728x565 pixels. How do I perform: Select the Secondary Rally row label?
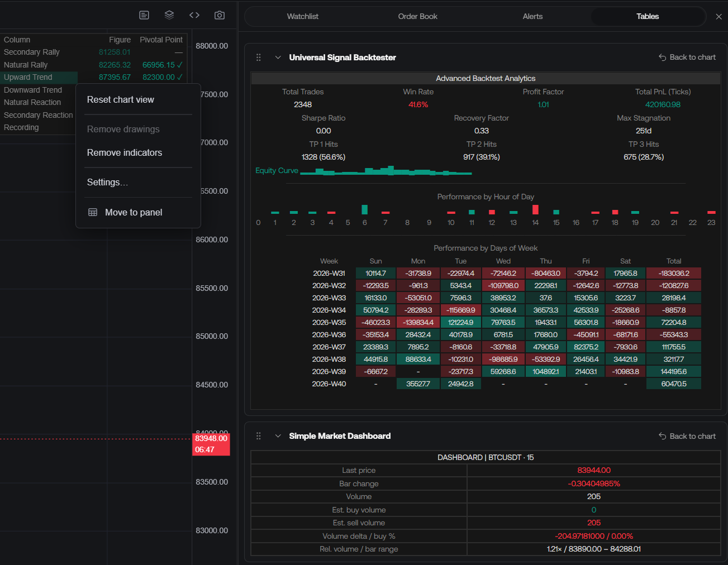pyautogui.click(x=32, y=52)
